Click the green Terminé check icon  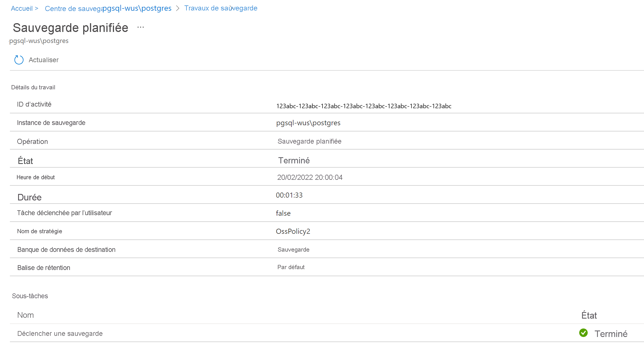(x=583, y=333)
